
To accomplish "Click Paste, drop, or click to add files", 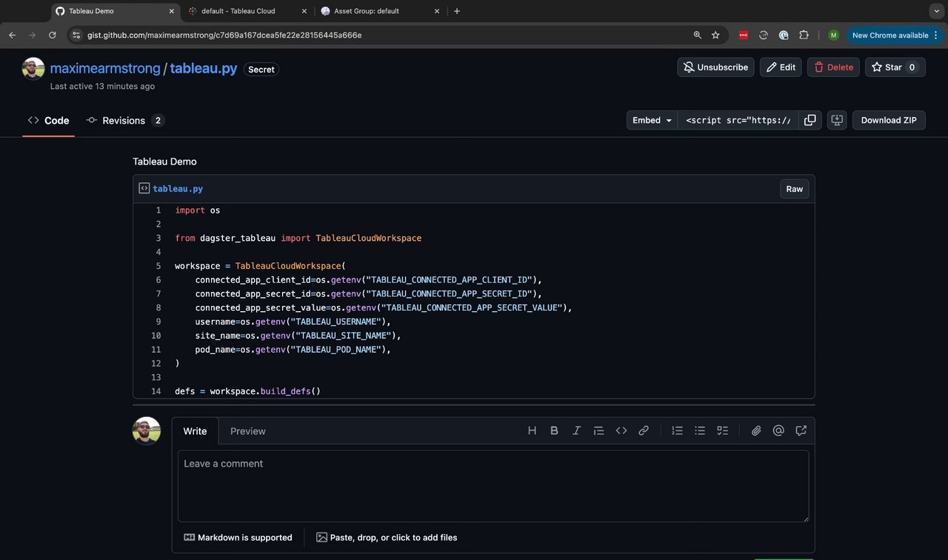I will (387, 538).
